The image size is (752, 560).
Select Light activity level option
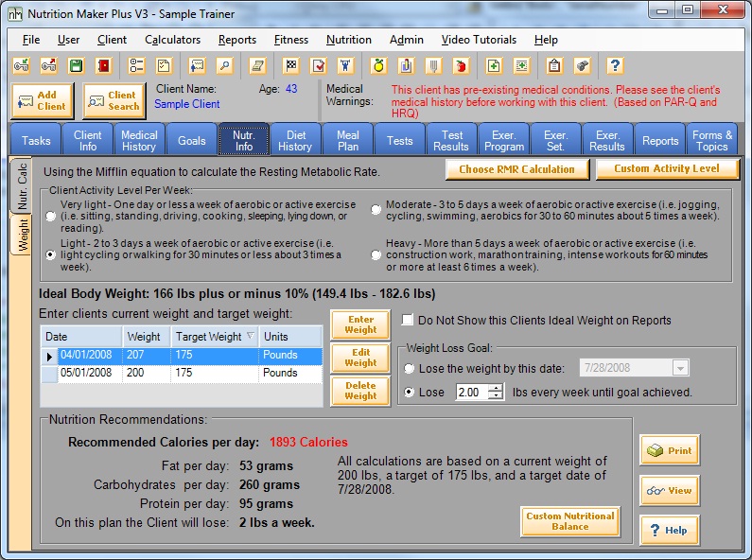point(50,255)
